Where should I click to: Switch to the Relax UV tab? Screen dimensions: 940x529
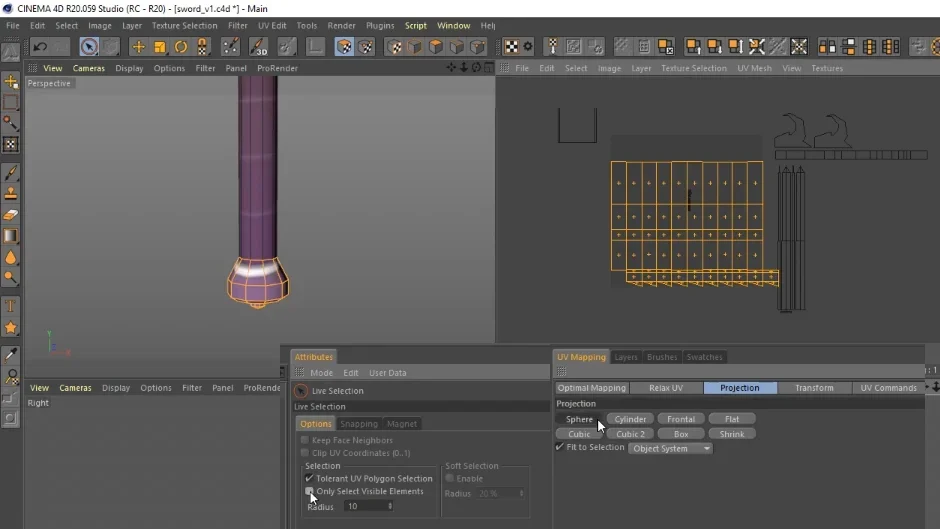point(666,388)
